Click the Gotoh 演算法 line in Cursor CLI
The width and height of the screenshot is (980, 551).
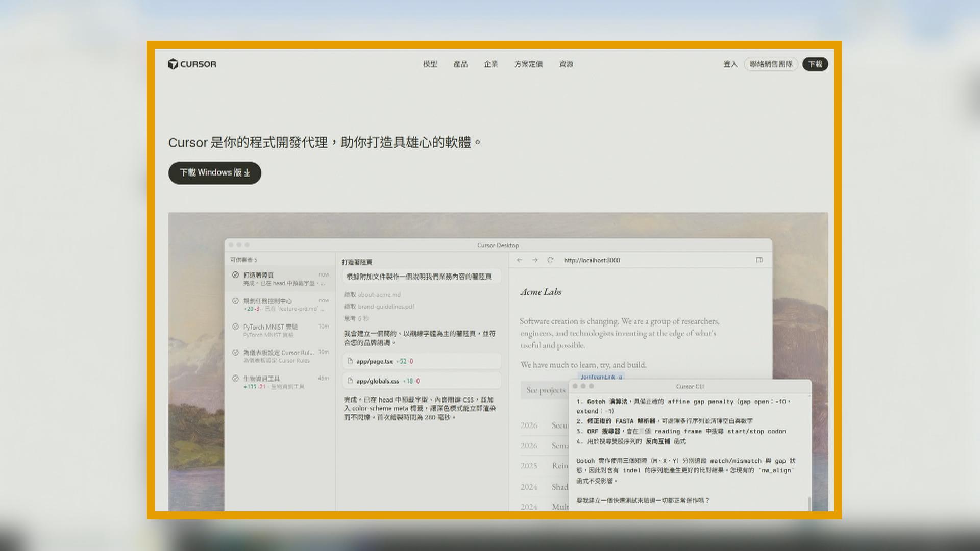click(x=683, y=407)
